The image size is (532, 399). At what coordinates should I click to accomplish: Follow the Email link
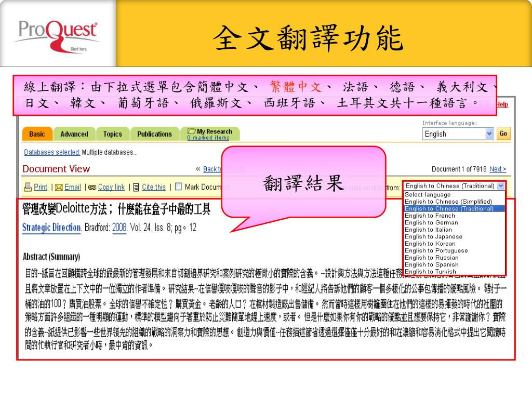(73, 187)
